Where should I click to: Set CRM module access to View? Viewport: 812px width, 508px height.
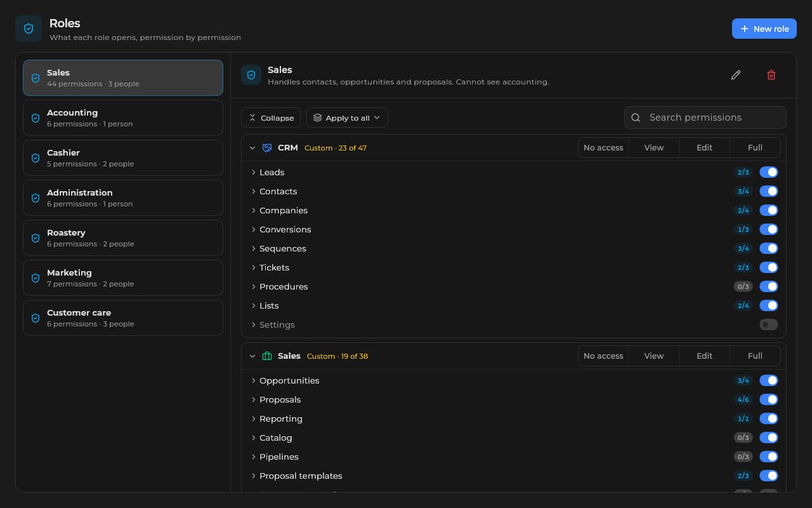click(x=654, y=148)
